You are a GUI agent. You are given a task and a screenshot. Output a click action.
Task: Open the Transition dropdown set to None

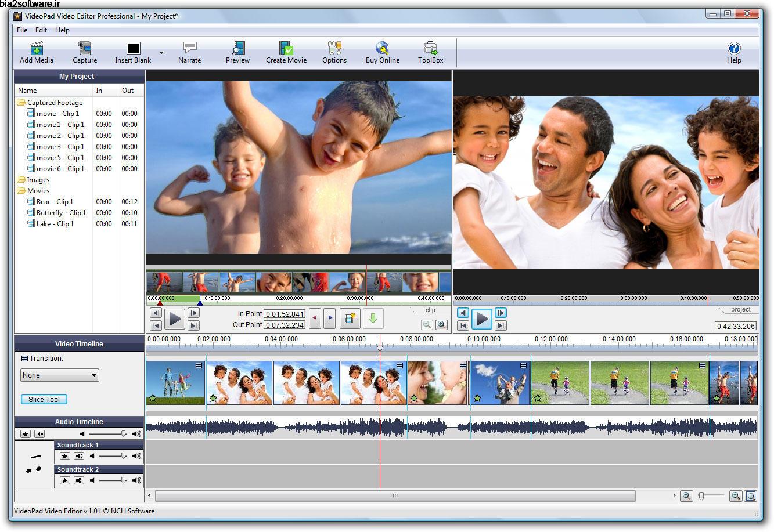pyautogui.click(x=59, y=375)
